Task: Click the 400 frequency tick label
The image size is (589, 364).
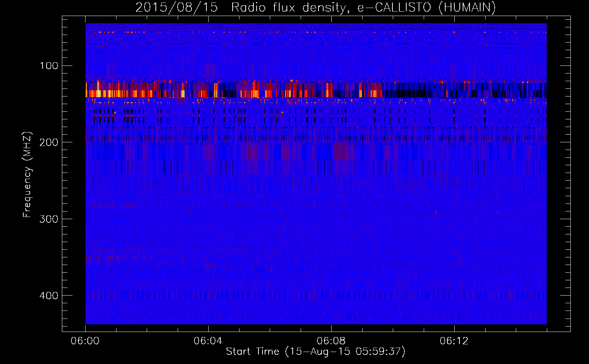Action: [x=49, y=296]
